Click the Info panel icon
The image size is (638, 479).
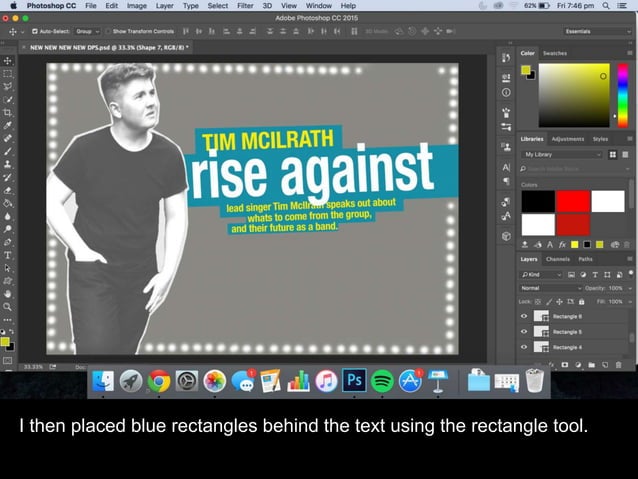coord(506,93)
